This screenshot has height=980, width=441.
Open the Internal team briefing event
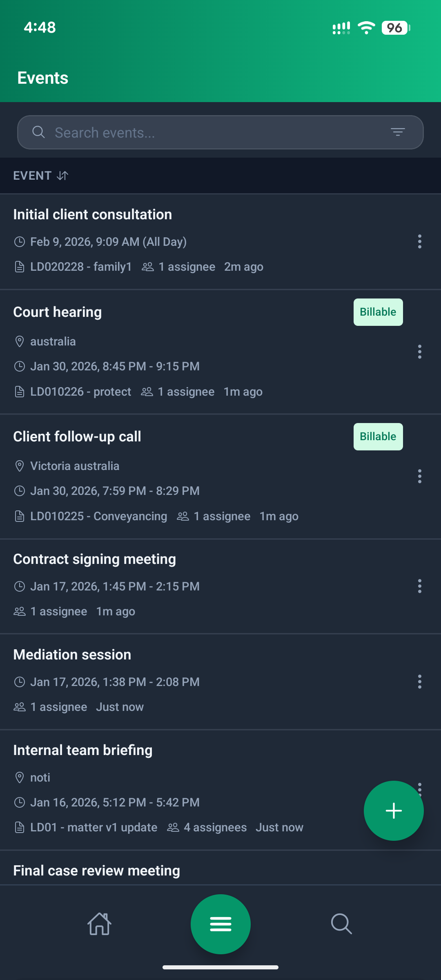click(x=82, y=750)
